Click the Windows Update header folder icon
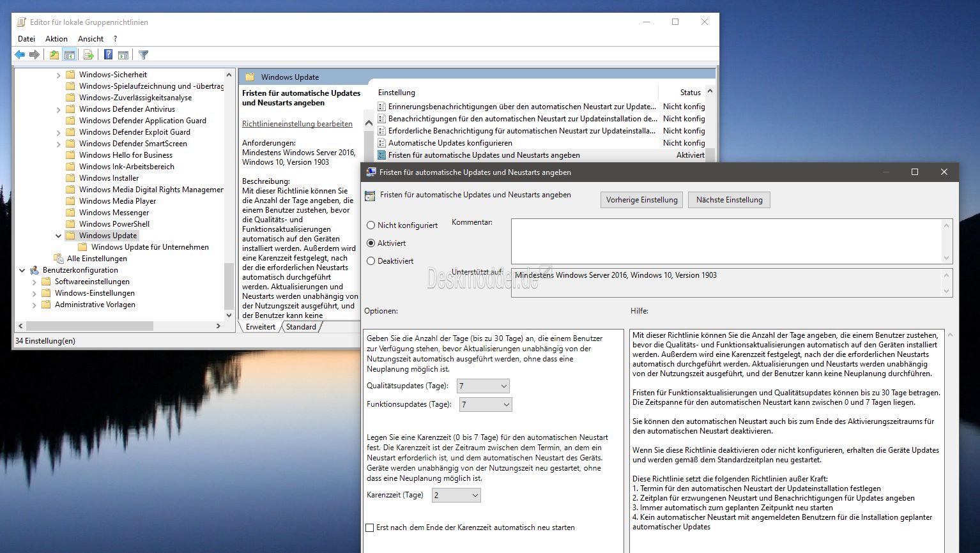 pos(250,77)
